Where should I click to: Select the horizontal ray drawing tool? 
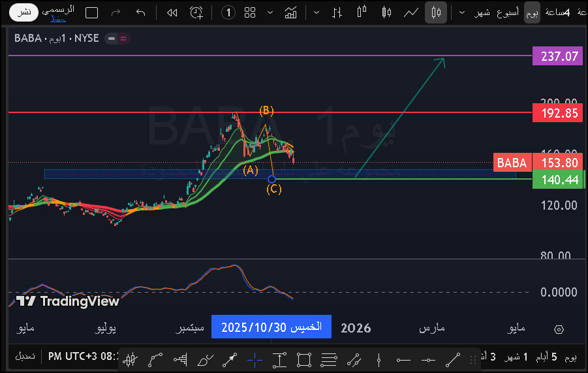pyautogui.click(x=403, y=360)
